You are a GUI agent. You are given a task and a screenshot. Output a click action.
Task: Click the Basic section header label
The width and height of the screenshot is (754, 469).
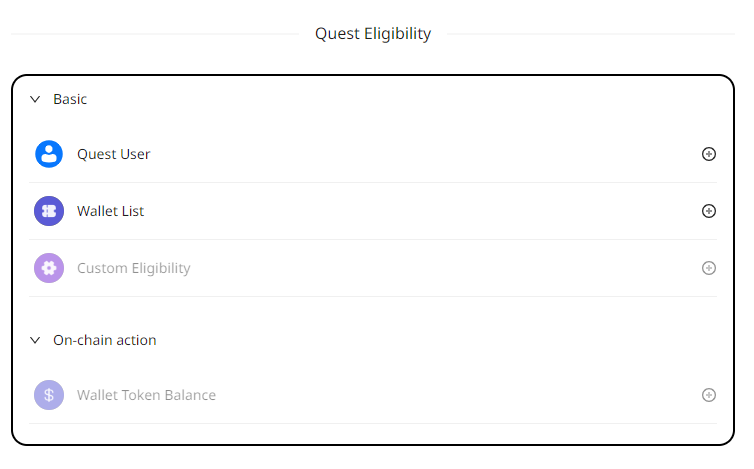tap(70, 100)
